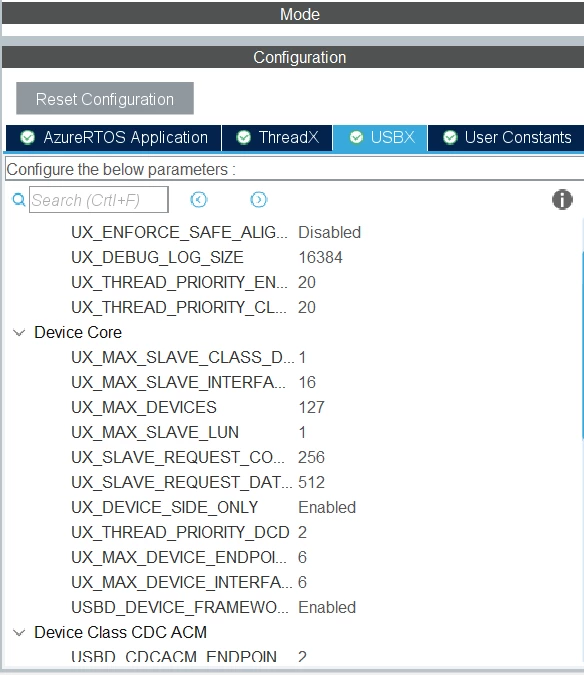This screenshot has width=584, height=675.
Task: Open the information icon
Action: [x=562, y=200]
